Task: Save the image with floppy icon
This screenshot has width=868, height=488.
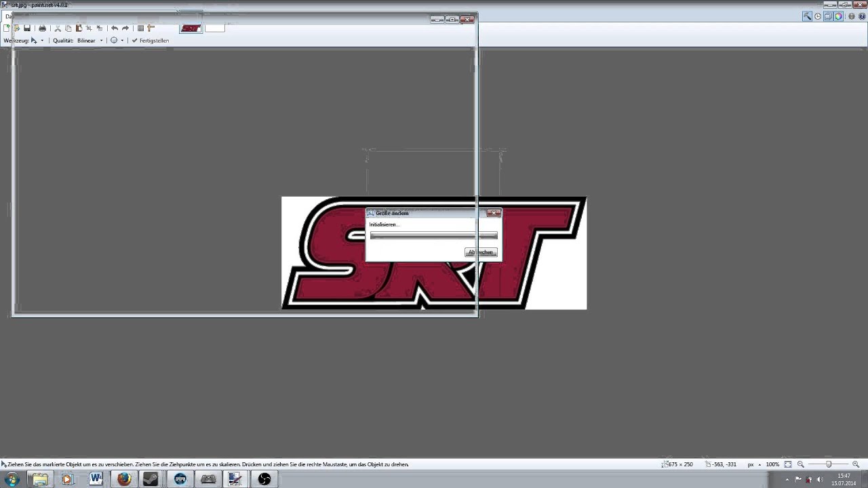Action: tap(27, 28)
